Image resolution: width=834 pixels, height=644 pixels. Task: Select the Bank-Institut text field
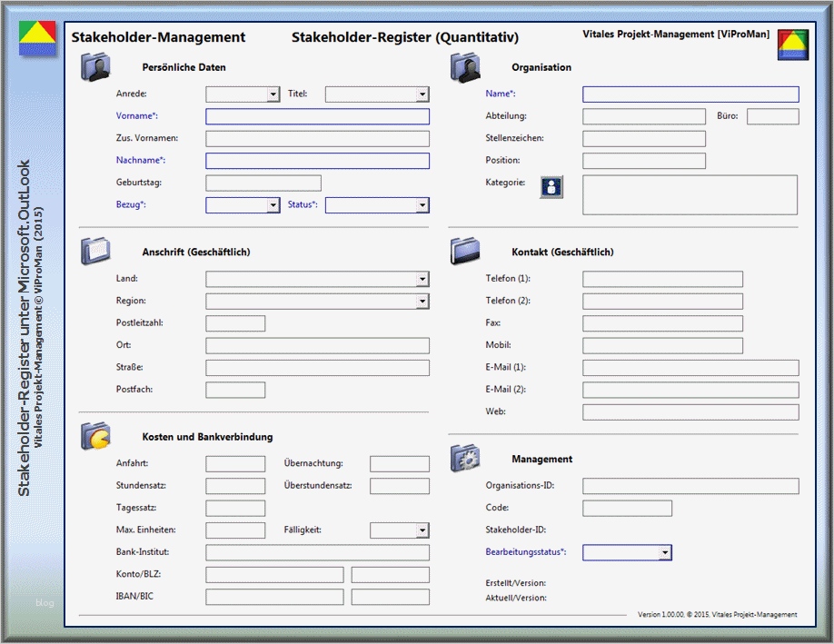[317, 552]
